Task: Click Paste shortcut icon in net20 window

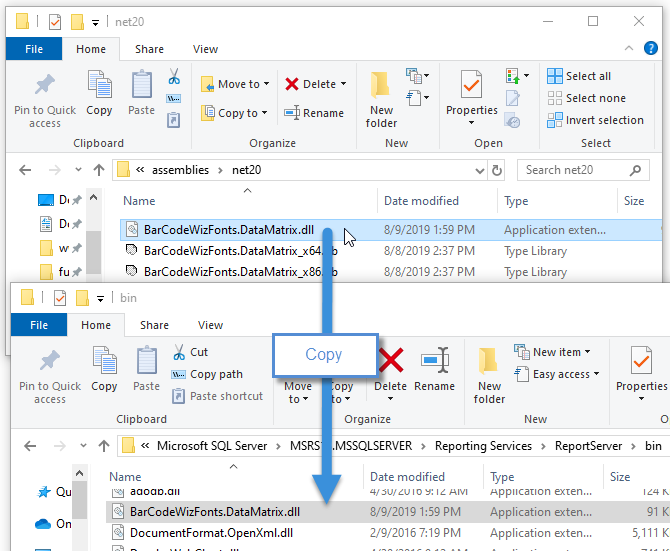Action: click(173, 120)
